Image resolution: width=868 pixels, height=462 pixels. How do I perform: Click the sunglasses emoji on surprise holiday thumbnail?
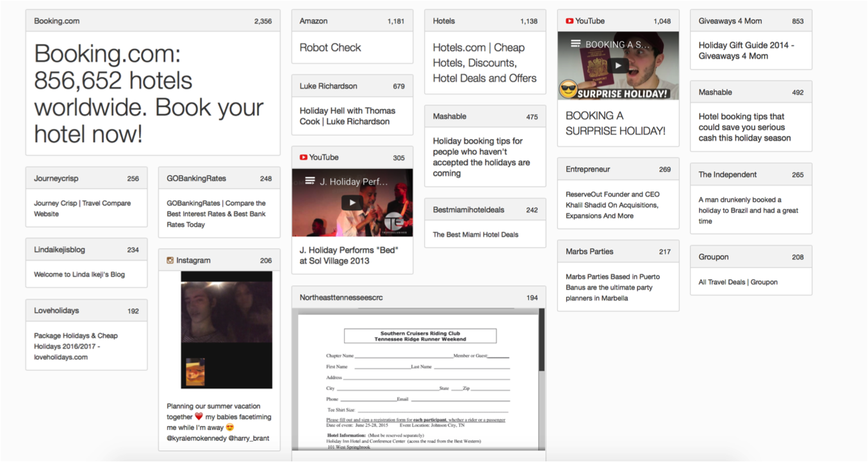click(x=568, y=90)
